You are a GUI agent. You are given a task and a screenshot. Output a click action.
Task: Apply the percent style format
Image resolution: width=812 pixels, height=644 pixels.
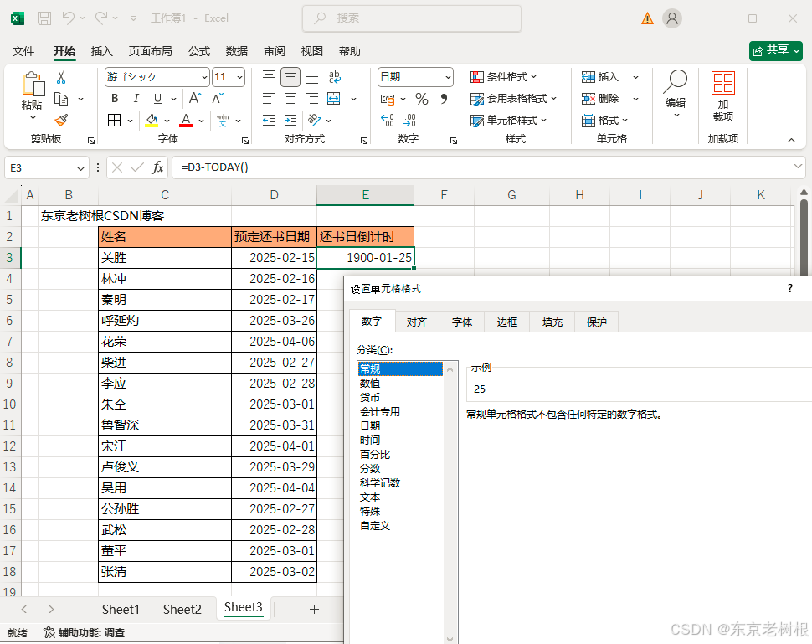pos(422,99)
